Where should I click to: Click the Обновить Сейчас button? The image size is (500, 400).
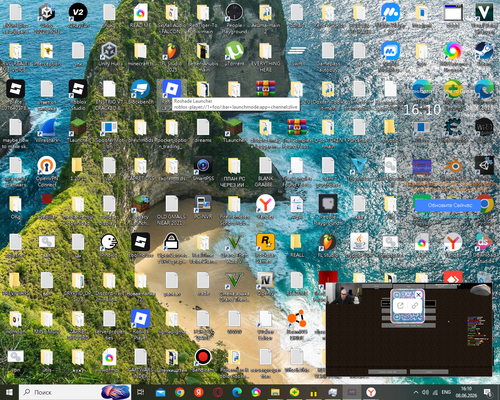(450, 205)
